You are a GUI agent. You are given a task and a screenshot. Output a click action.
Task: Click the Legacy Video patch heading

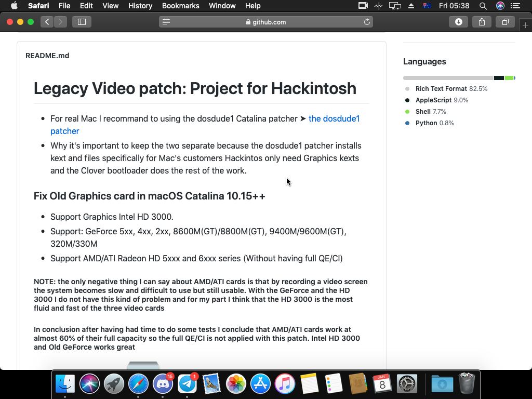coord(195,88)
